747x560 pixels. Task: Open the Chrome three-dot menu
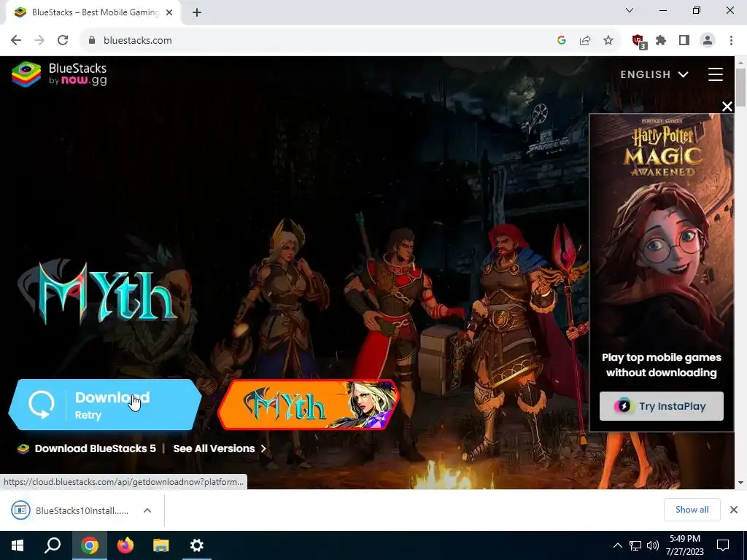click(731, 41)
